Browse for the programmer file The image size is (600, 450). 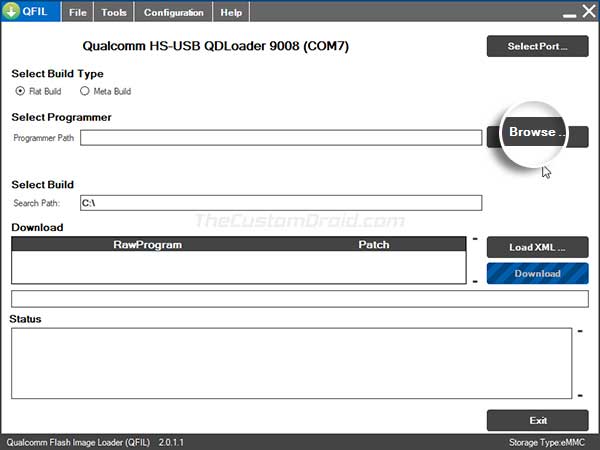coord(536,133)
